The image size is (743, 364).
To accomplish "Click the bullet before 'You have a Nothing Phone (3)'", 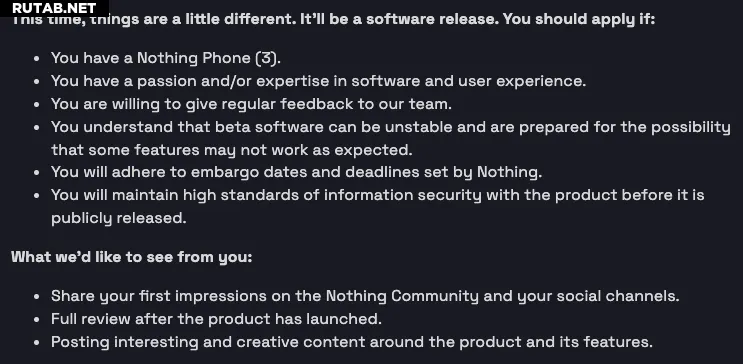I will click(x=37, y=59).
